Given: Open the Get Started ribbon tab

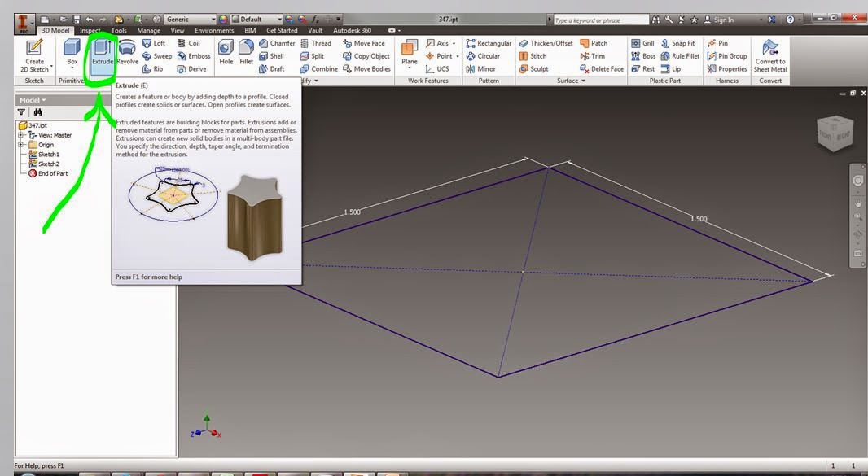Looking at the screenshot, I should point(281,29).
